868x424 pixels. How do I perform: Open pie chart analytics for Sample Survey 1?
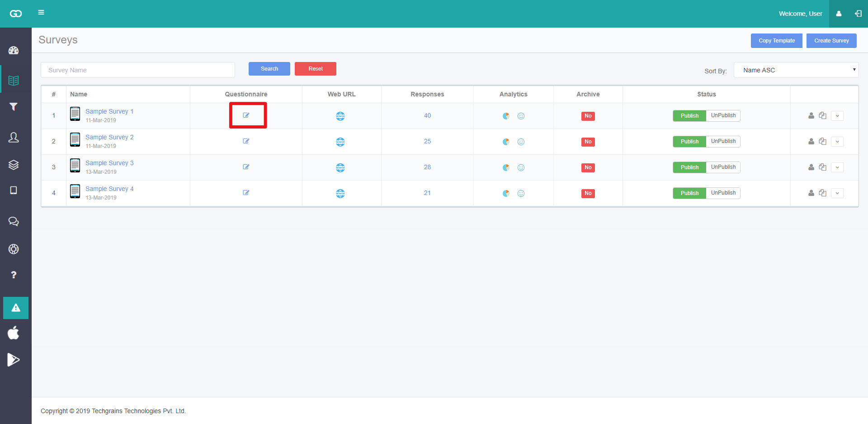tap(506, 116)
